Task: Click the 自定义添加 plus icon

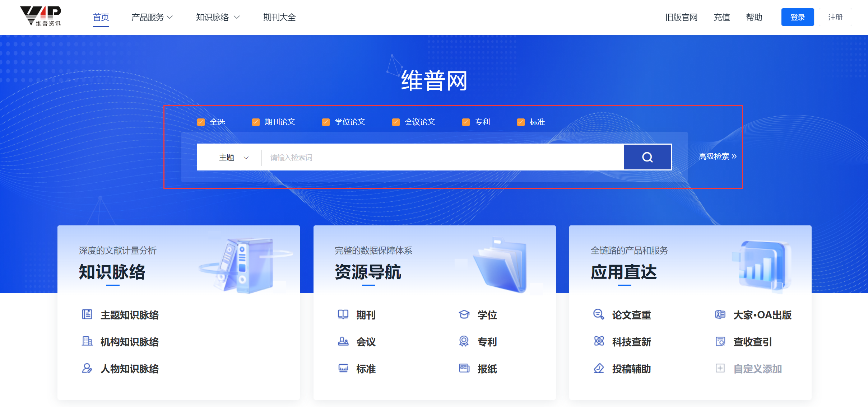Action: click(720, 368)
